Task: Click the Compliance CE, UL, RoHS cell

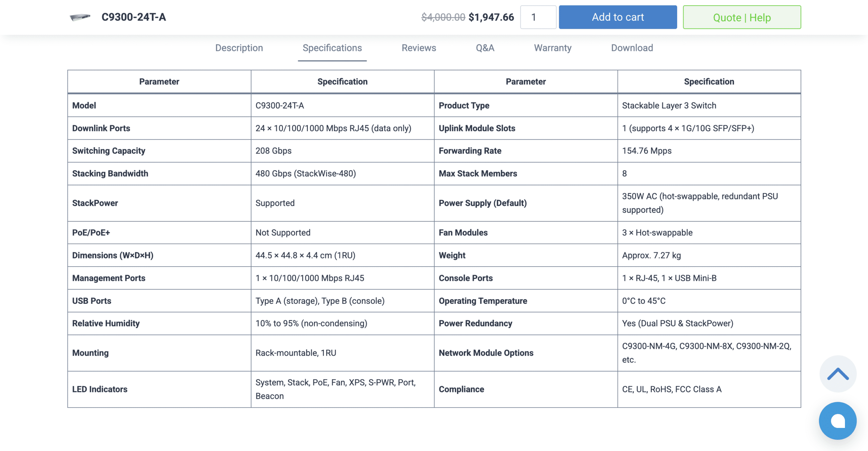Action: tap(671, 389)
